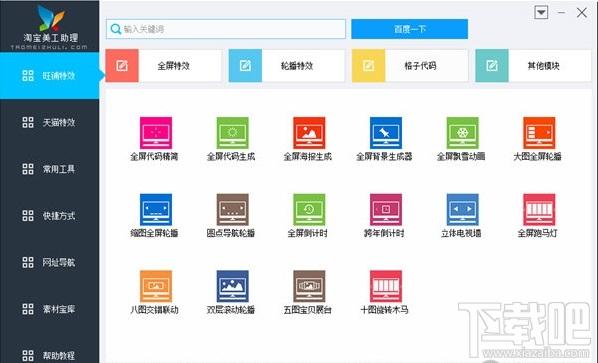The width and height of the screenshot is (598, 363).
Task: Select 旺铺特效 in the sidebar
Action: (x=50, y=75)
